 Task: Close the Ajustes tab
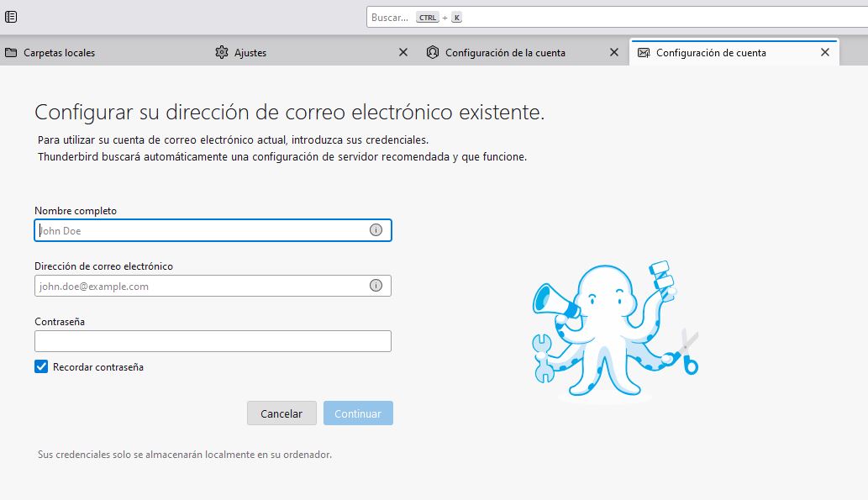point(403,52)
